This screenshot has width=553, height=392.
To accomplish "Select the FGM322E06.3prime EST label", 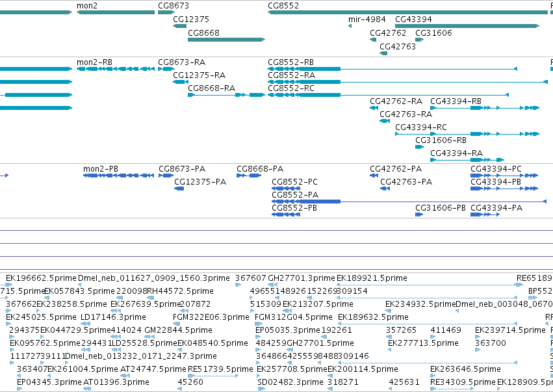I will (x=211, y=317).
